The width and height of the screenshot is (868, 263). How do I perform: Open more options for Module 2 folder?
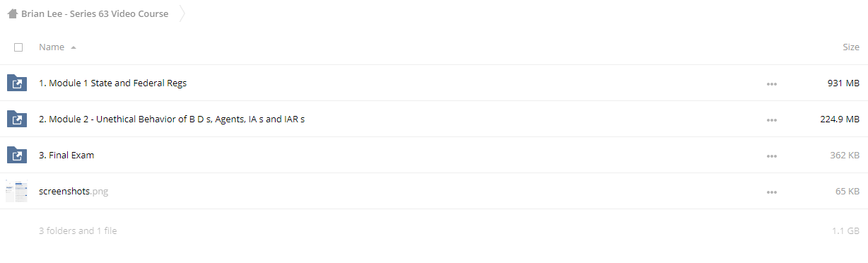(771, 119)
